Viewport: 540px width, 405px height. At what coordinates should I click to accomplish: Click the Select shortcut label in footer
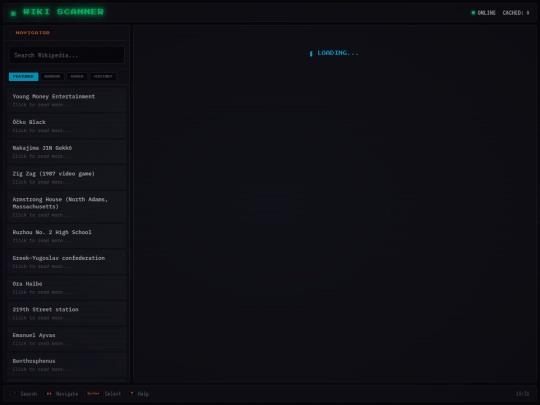coord(113,394)
